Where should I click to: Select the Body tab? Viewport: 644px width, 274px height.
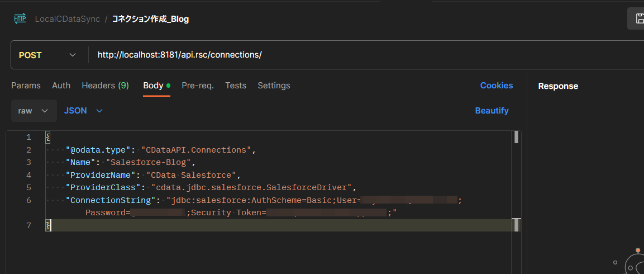(154, 86)
